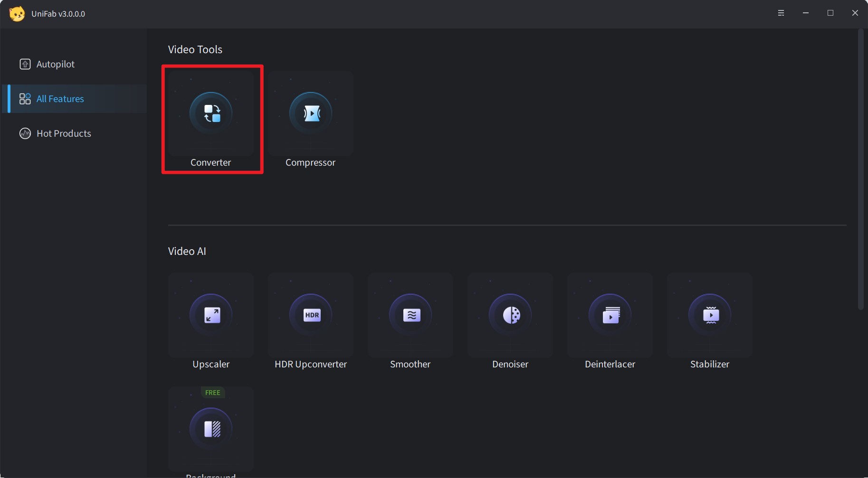Image resolution: width=868 pixels, height=478 pixels.
Task: Minimize the UniFab window
Action: pos(805,13)
